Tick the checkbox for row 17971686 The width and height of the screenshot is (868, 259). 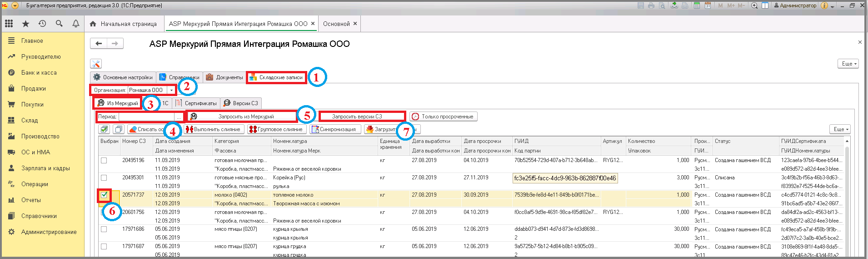click(x=104, y=229)
